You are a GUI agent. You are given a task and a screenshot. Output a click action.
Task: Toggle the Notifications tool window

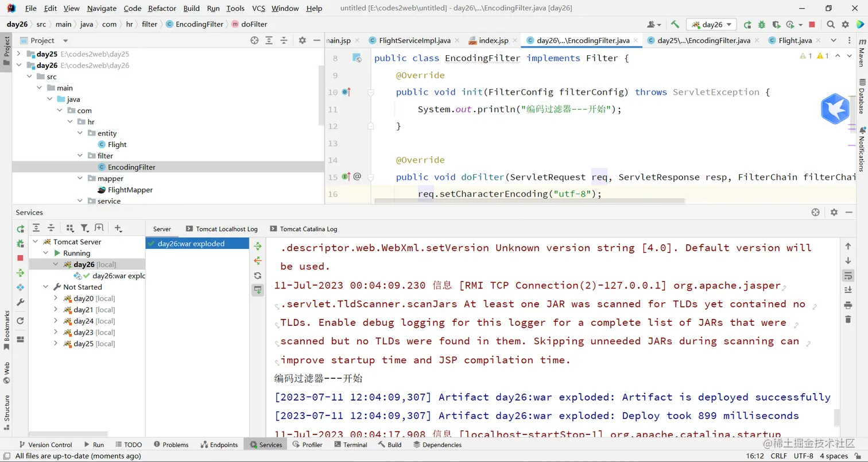coord(861,149)
